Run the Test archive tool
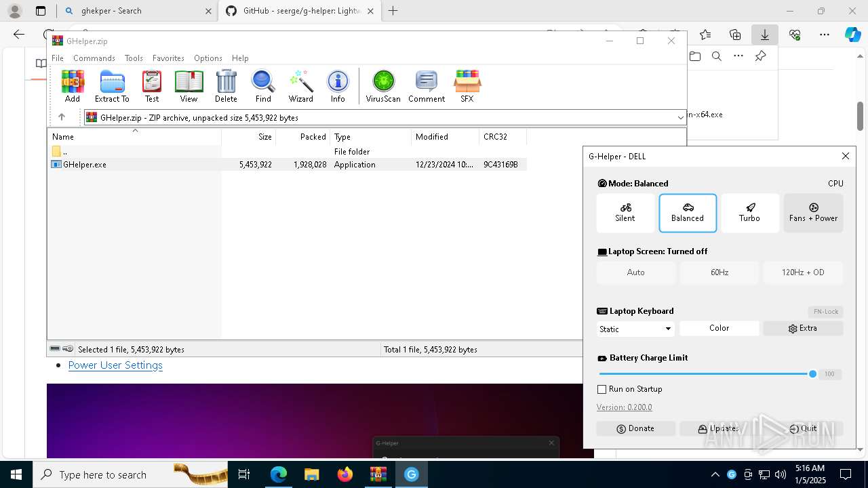Screen dimensions: 868x488 [152, 86]
